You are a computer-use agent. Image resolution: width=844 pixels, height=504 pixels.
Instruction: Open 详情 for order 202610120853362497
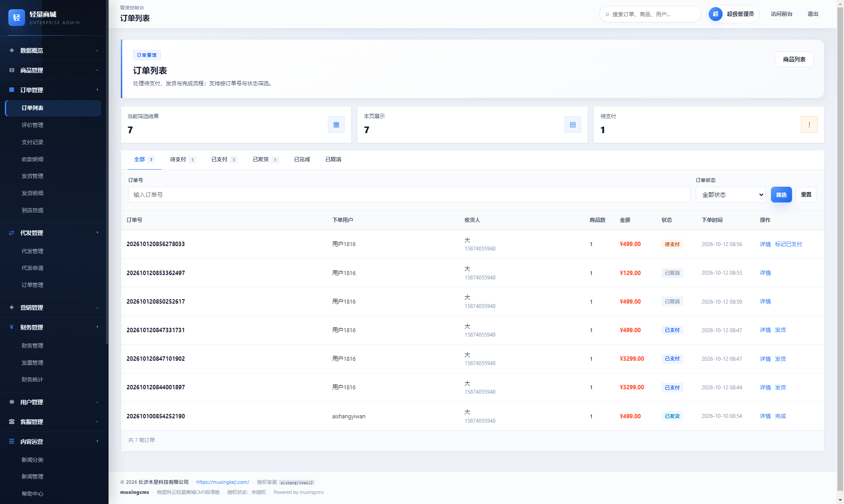pos(765,273)
